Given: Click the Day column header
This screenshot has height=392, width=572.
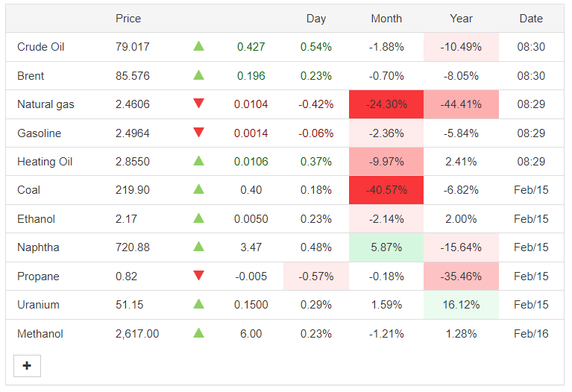Looking at the screenshot, I should pyautogui.click(x=316, y=19).
